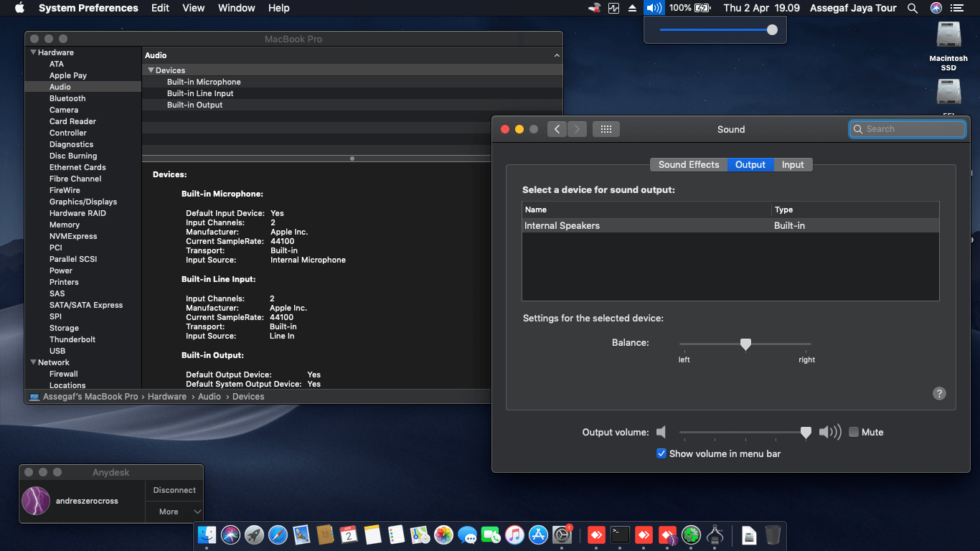980x551 pixels.
Task: Click Activity monitor graph icon in menu bar
Action: 613,8
